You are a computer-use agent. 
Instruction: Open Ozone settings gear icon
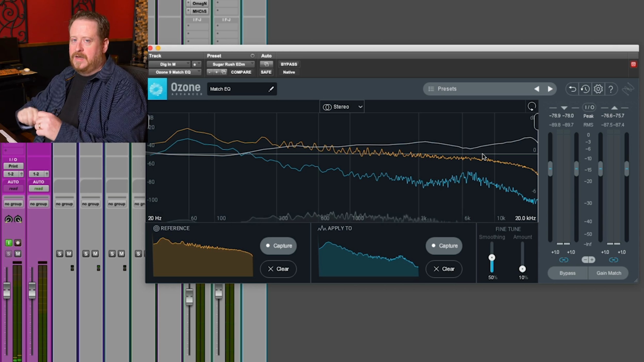[598, 89]
